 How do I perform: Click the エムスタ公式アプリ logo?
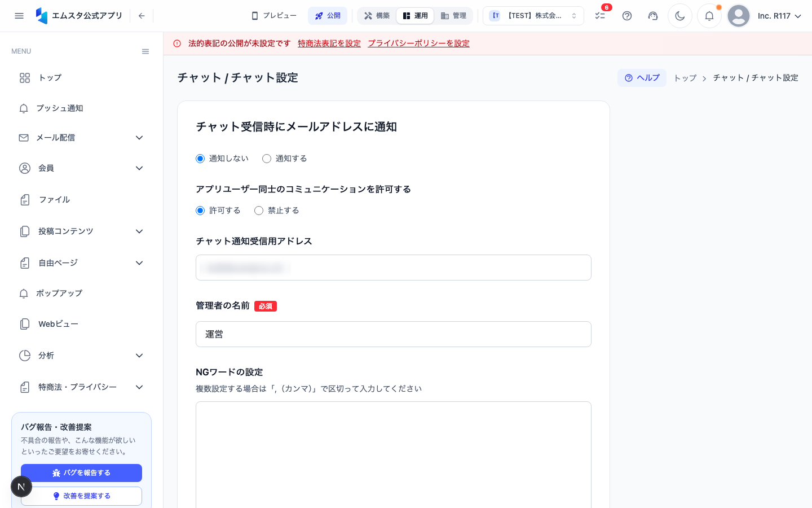79,16
